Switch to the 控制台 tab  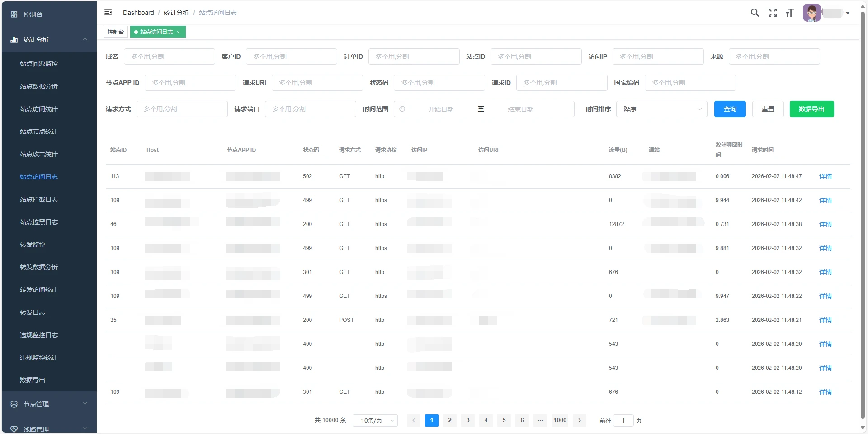pyautogui.click(x=115, y=32)
